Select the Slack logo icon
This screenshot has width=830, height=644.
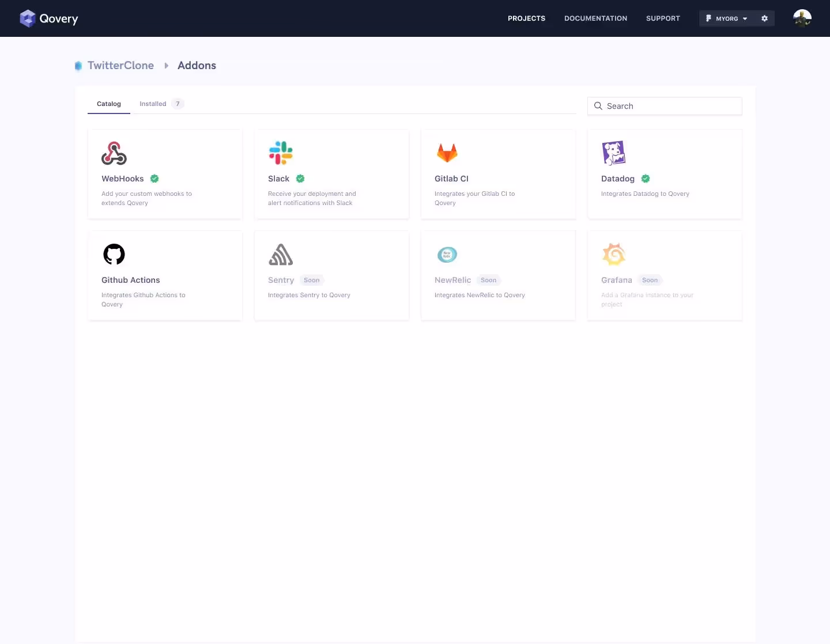[x=281, y=153]
